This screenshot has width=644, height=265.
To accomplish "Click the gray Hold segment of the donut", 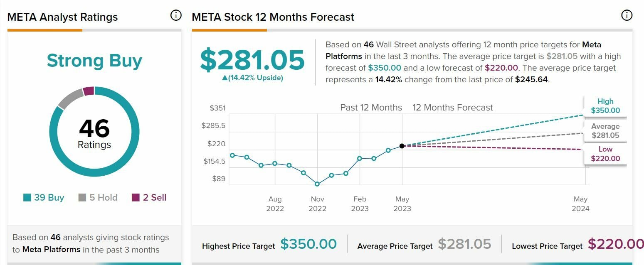I will pyautogui.click(x=70, y=98).
